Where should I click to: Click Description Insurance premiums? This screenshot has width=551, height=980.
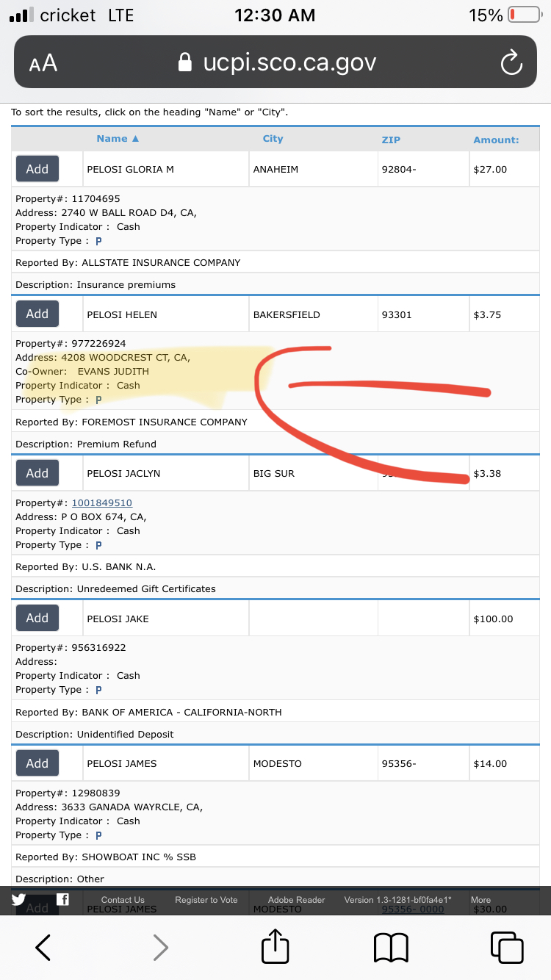(96, 285)
